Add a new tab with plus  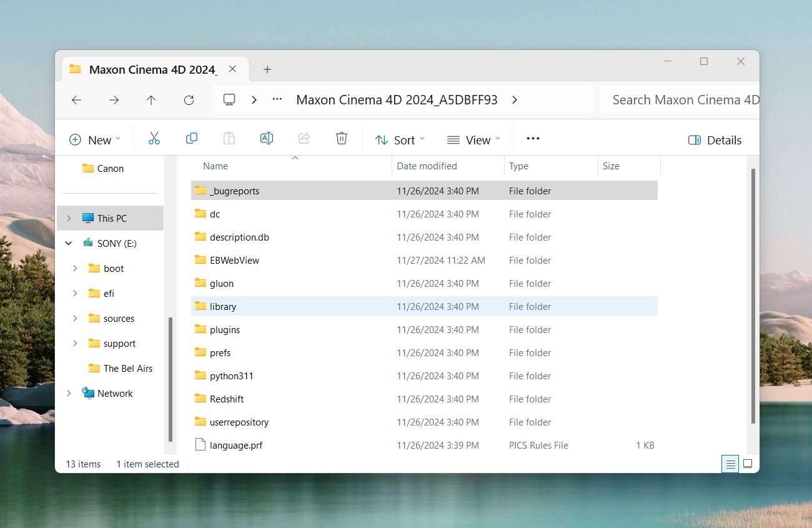point(267,69)
